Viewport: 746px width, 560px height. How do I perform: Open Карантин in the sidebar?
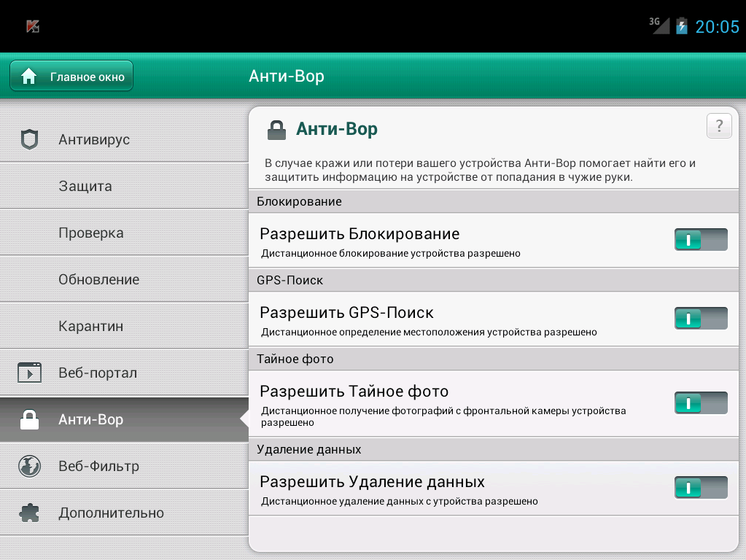click(124, 326)
